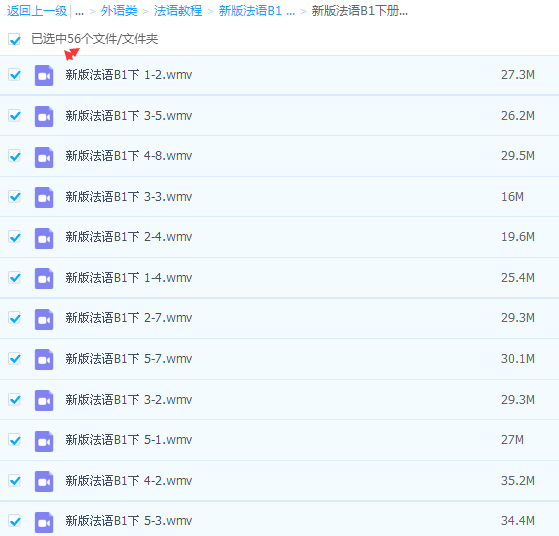559x536 pixels.
Task: Click video icon for 新版法语B1下 3-5.wmv
Action: tap(44, 116)
